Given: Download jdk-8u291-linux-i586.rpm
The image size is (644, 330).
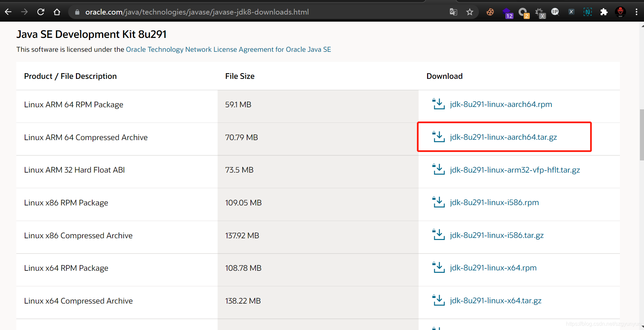Looking at the screenshot, I should (x=494, y=202).
